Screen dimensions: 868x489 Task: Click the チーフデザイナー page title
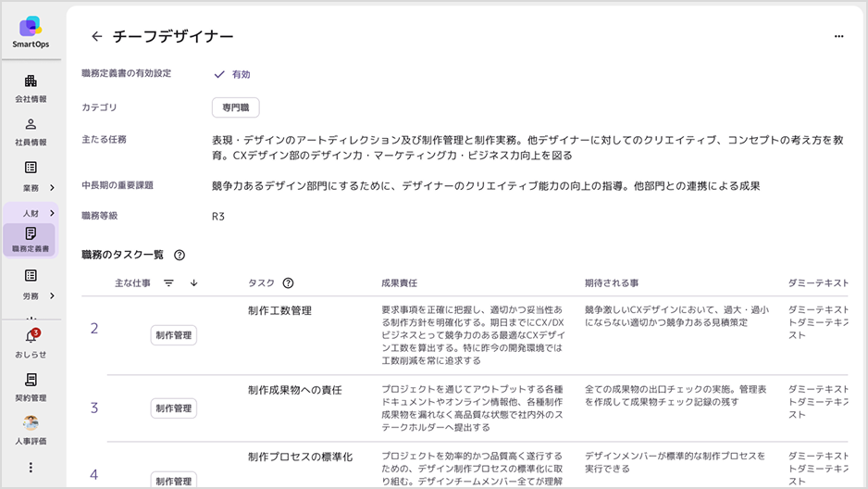coord(173,36)
